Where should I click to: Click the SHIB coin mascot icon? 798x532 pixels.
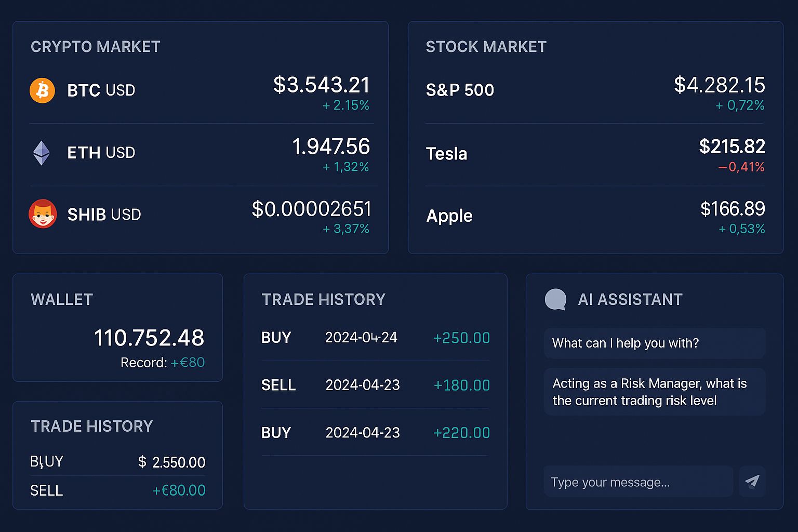[x=43, y=214]
